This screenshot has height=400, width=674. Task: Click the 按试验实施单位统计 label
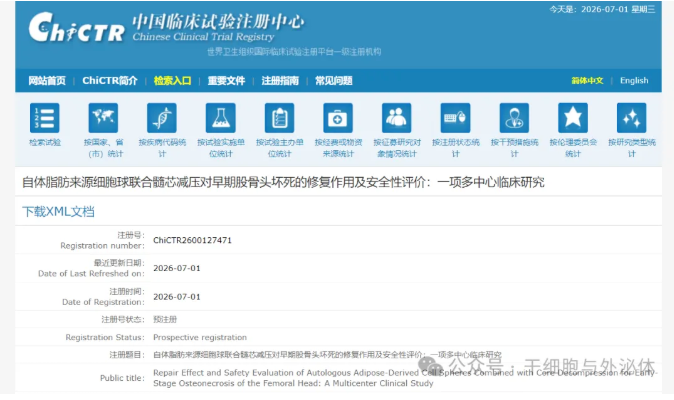coord(221,148)
